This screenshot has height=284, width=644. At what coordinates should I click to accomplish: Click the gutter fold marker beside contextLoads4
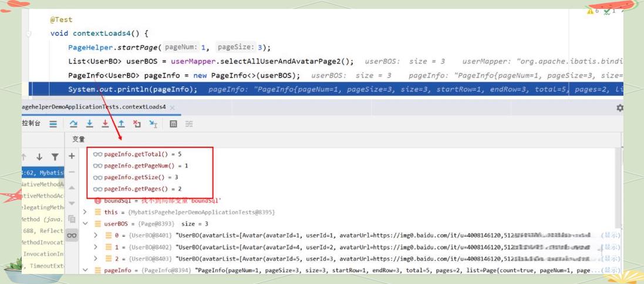28,34
